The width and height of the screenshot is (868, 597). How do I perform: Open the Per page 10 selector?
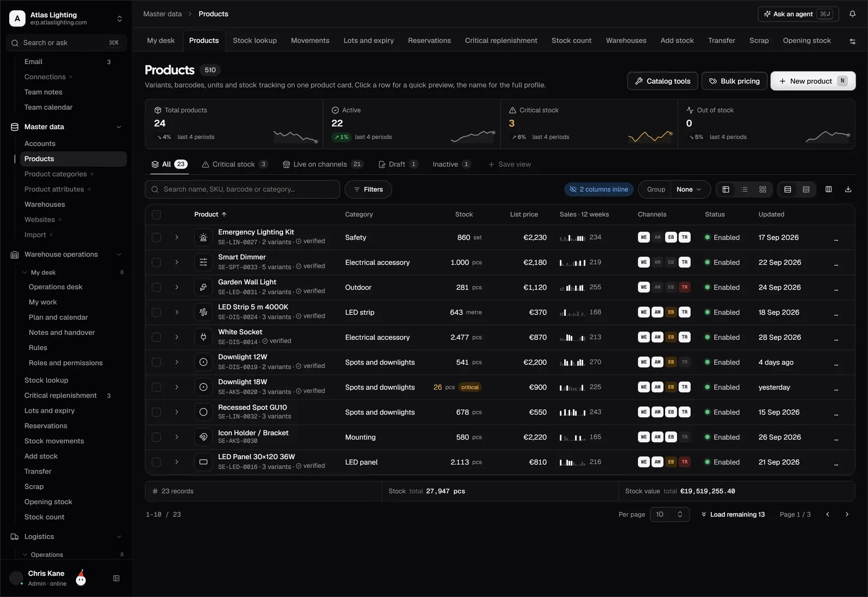(670, 515)
